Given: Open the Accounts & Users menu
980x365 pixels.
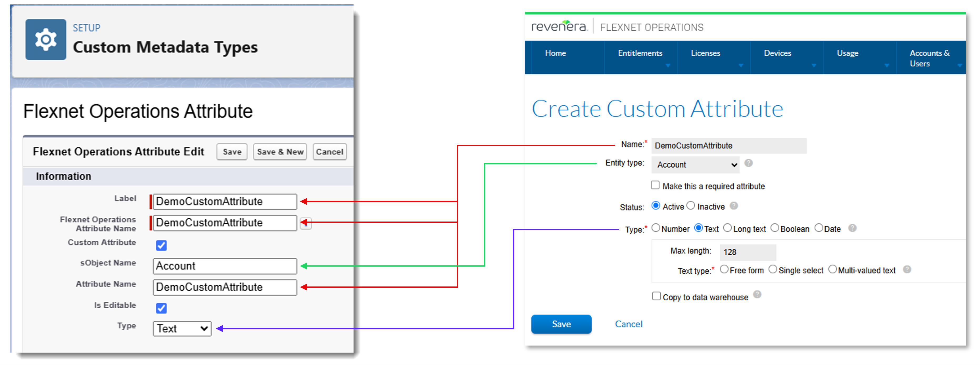Looking at the screenshot, I should (x=930, y=58).
